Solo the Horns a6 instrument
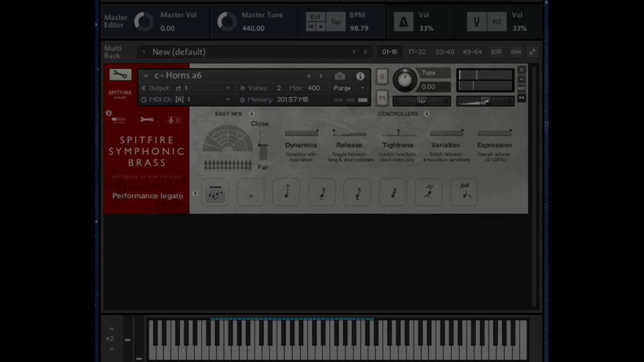The image size is (644, 362). [x=382, y=76]
